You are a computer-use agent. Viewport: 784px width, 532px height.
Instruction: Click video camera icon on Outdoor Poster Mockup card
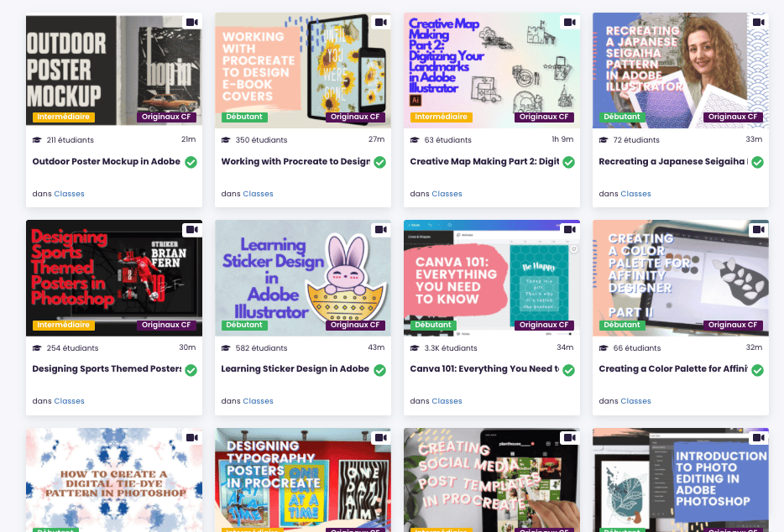(192, 23)
